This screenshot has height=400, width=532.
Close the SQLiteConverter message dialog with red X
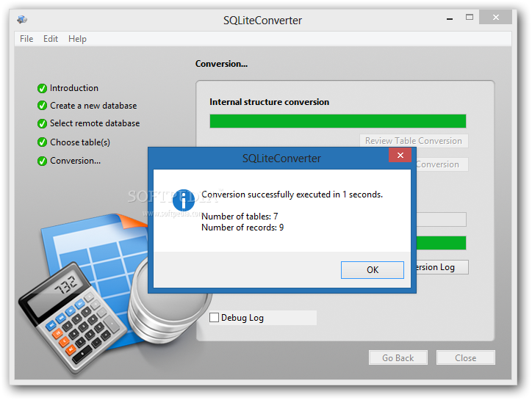pyautogui.click(x=400, y=156)
